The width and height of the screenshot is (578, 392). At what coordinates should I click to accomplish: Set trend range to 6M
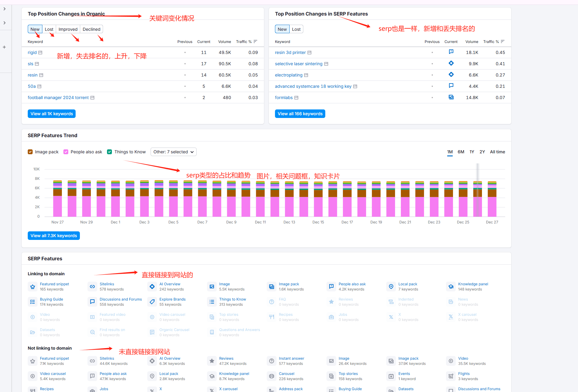point(461,152)
